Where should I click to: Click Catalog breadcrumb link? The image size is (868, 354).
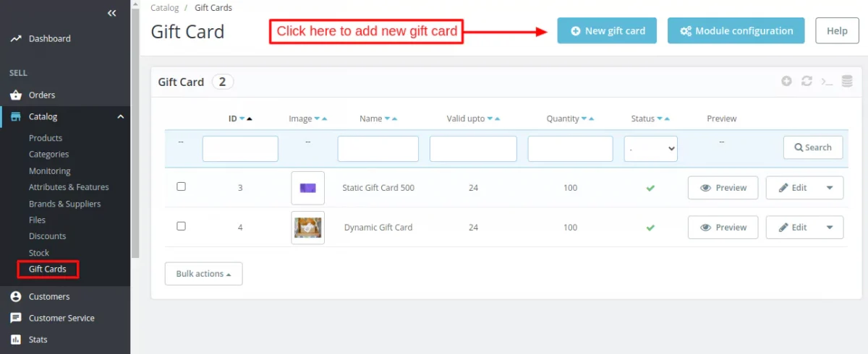[x=165, y=8]
